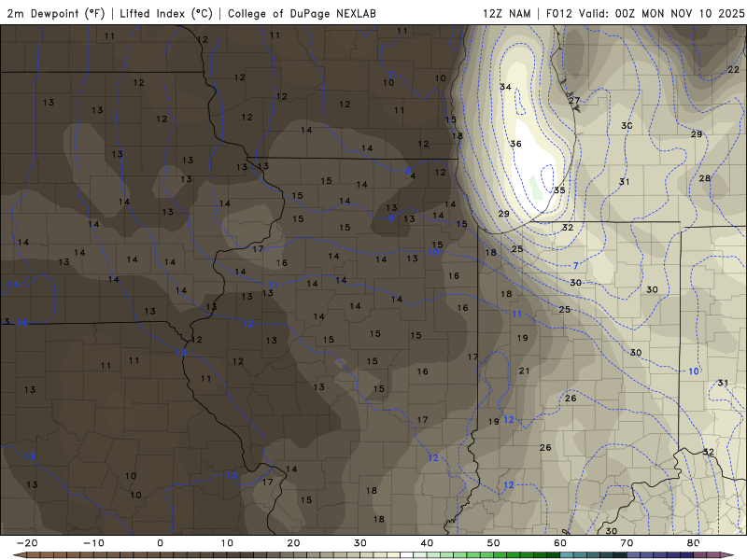The height and width of the screenshot is (560, 747).
Task: Click the 35 dewpoint value near the lakeshore
Action: (x=559, y=190)
